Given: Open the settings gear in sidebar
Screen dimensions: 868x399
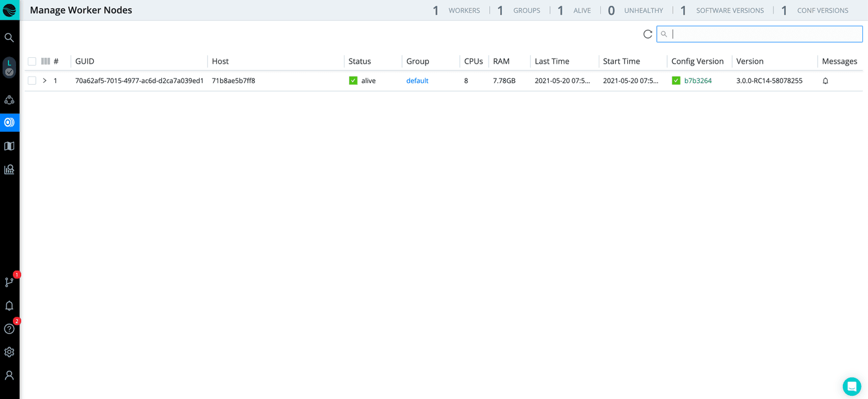Looking at the screenshot, I should [10, 352].
